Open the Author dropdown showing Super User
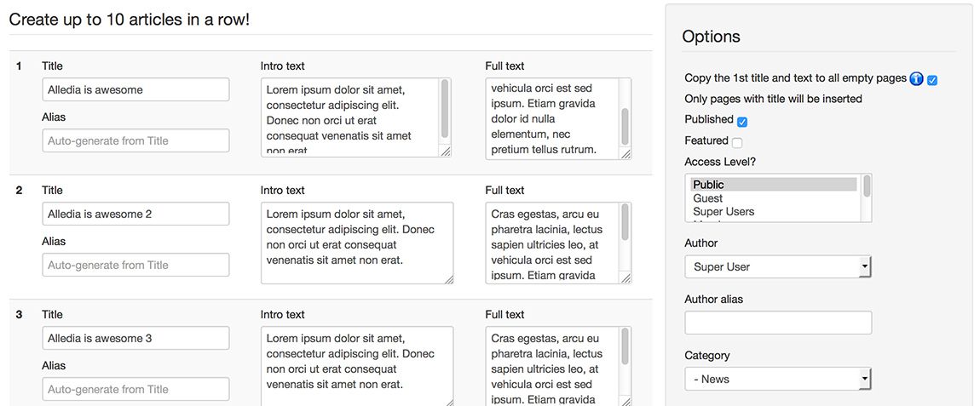The width and height of the screenshot is (980, 406). pos(777,266)
